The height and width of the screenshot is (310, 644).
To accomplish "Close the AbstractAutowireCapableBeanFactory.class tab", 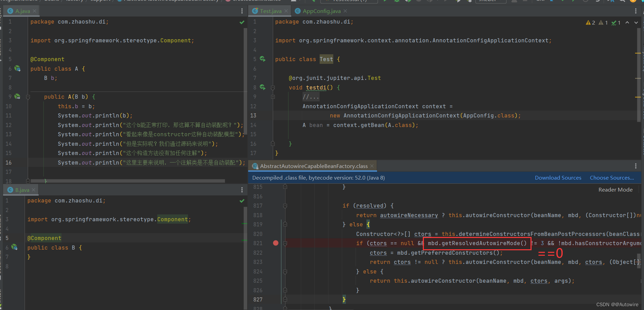I will tap(372, 166).
